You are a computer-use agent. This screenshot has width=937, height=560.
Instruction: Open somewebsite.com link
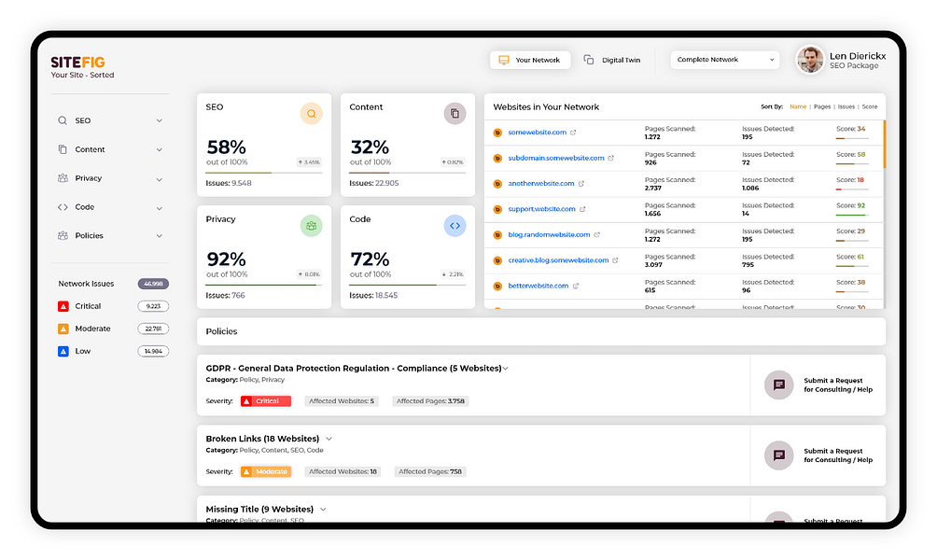(x=538, y=133)
